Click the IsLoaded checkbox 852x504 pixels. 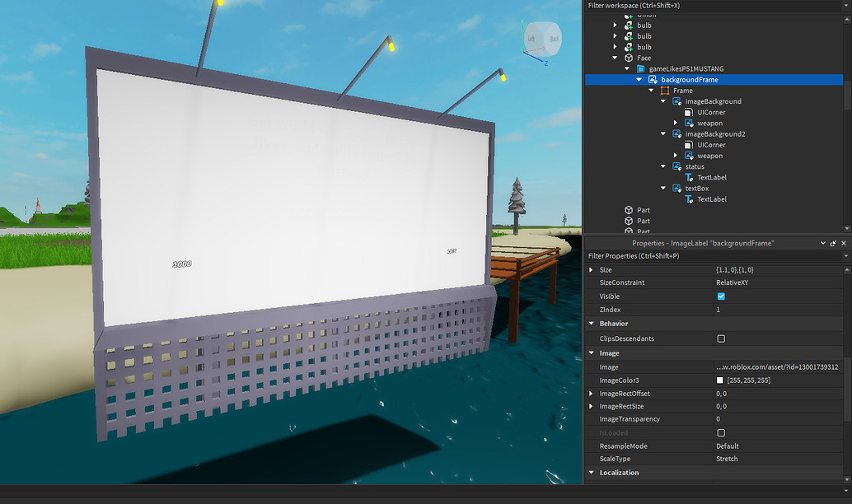point(721,432)
